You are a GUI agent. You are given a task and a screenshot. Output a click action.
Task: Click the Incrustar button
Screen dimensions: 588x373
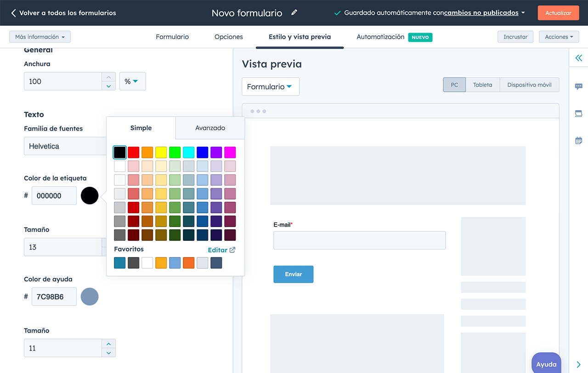coord(515,37)
